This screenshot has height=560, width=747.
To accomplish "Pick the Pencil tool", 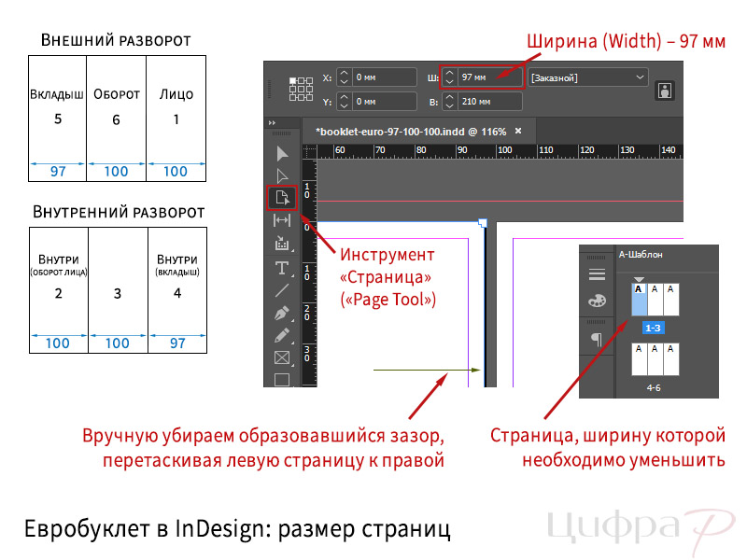I will point(282,335).
